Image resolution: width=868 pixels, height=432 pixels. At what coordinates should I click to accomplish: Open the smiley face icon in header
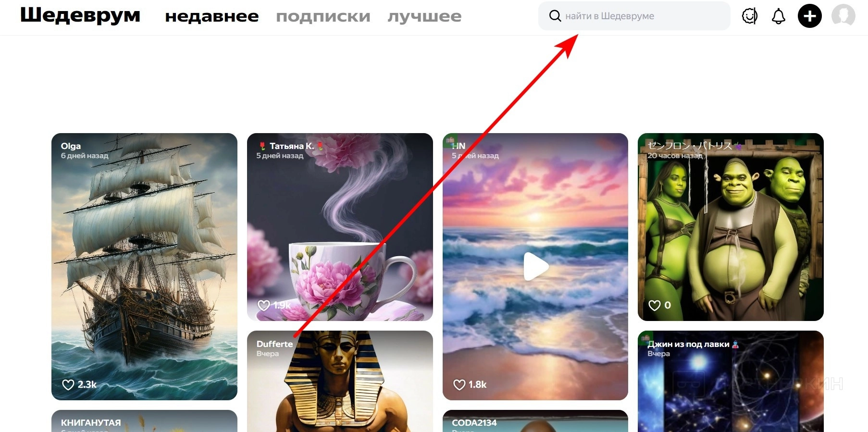(750, 16)
